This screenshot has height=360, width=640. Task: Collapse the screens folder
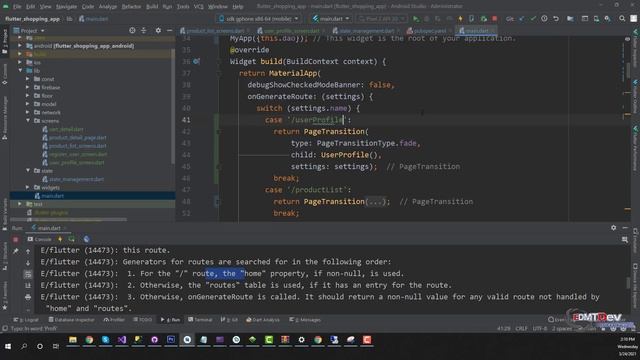pos(28,120)
